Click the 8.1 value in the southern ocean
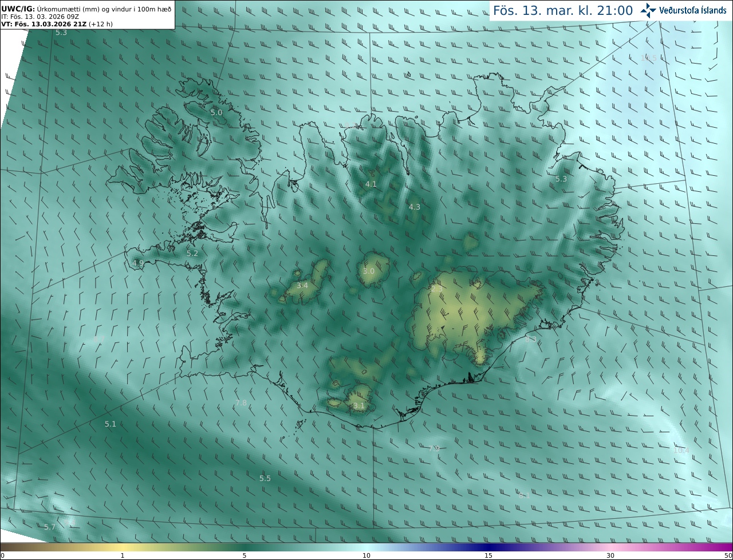Image resolution: width=733 pixels, height=560 pixels. [524, 496]
